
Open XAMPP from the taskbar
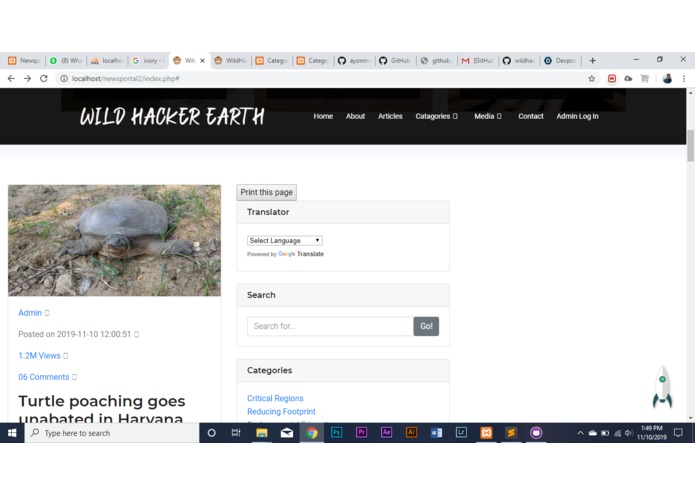[486, 433]
